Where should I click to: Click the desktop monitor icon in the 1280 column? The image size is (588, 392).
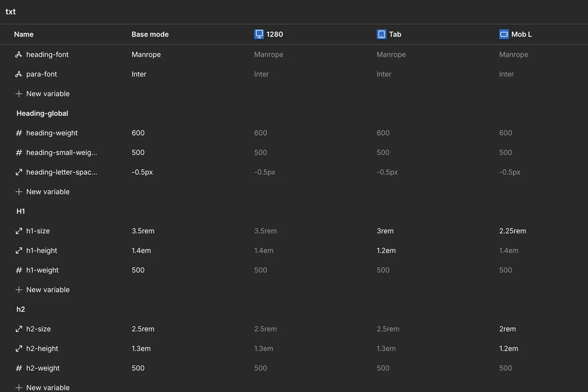coord(259,34)
